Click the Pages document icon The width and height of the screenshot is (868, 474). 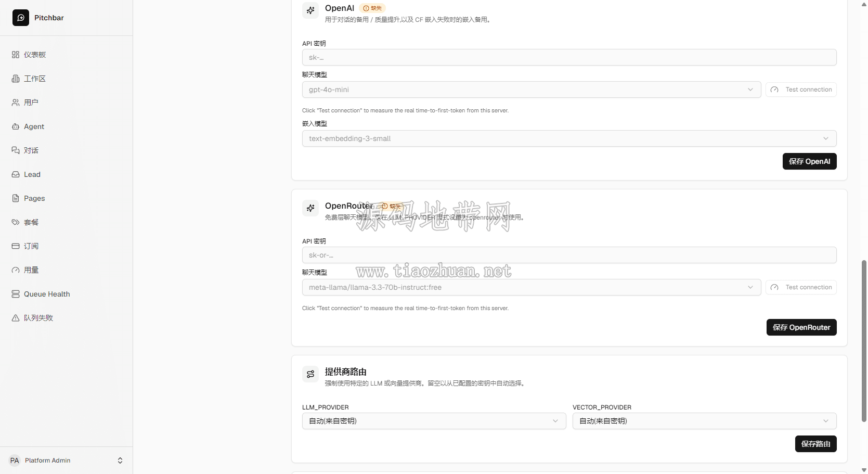coord(16,198)
